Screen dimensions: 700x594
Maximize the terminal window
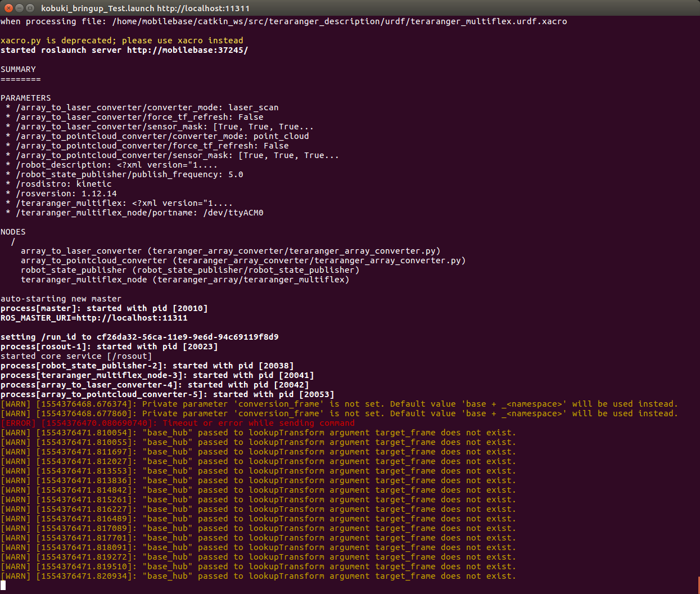click(x=30, y=8)
